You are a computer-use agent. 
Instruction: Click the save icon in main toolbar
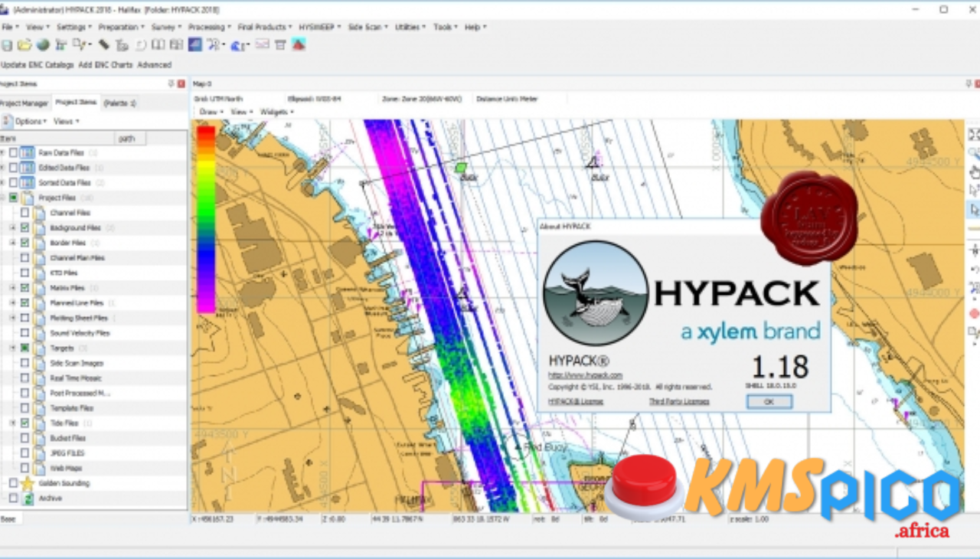tap(7, 45)
